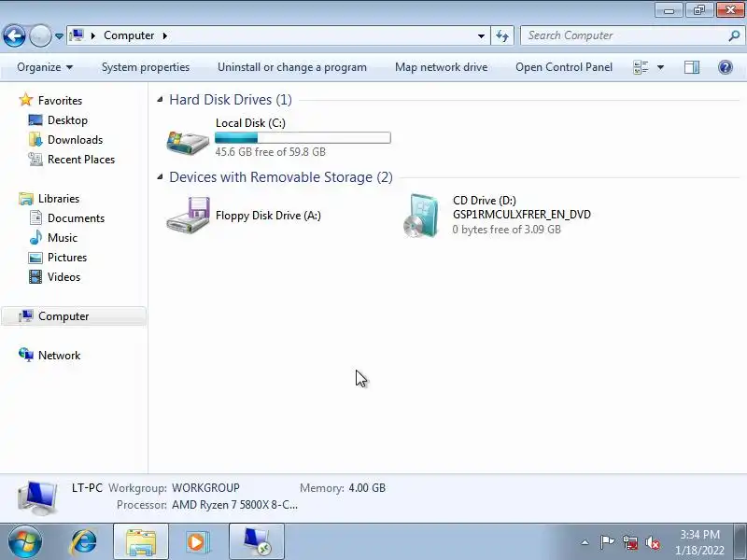
Task: Open the Remote Desktop taskbar button
Action: (x=257, y=542)
